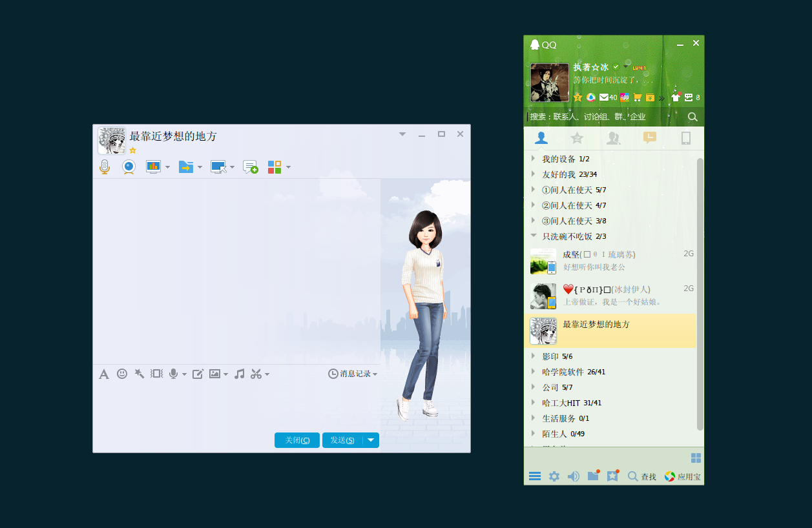The height and width of the screenshot is (528, 812).
Task: Click 关闭(C) button
Action: point(297,440)
